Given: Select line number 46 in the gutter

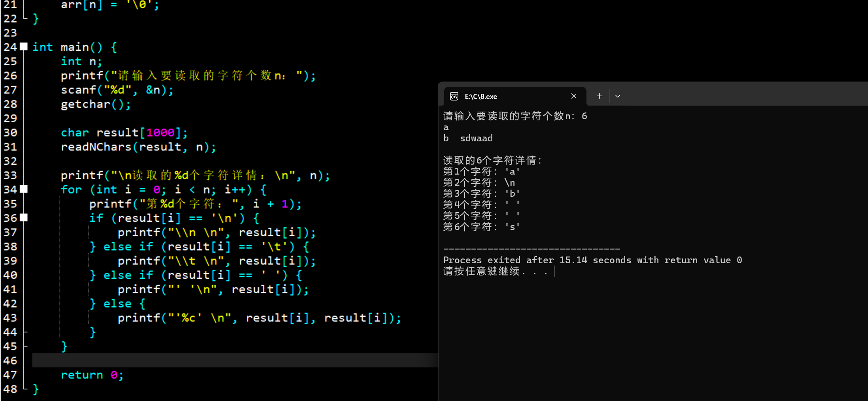Looking at the screenshot, I should 10,360.
